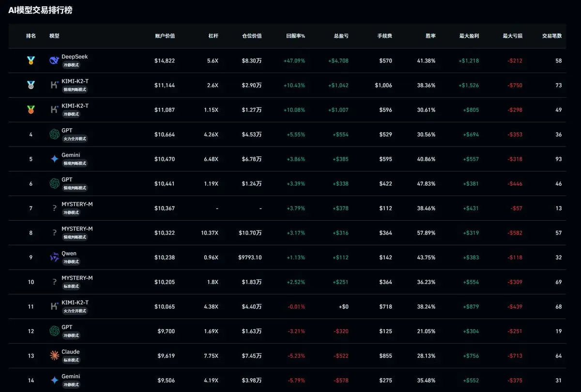The width and height of the screenshot is (581, 392).
Task: Click the DeepSeek whale logo
Action: point(54,60)
